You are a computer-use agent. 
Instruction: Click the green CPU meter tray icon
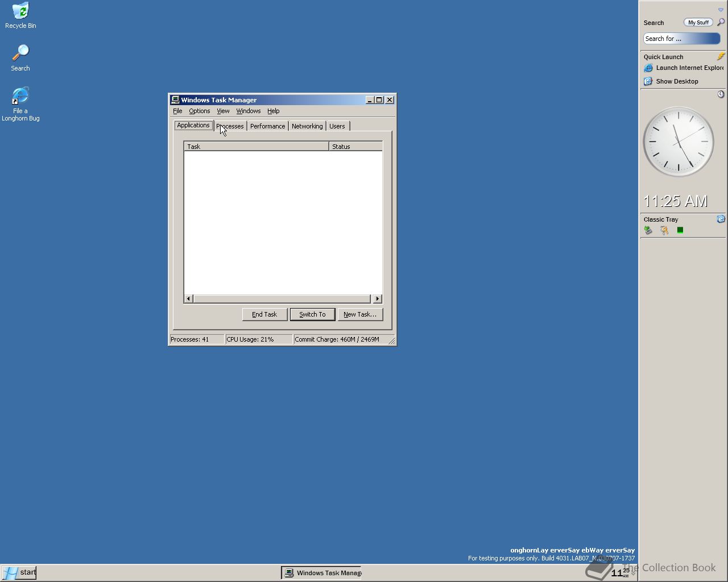point(680,230)
